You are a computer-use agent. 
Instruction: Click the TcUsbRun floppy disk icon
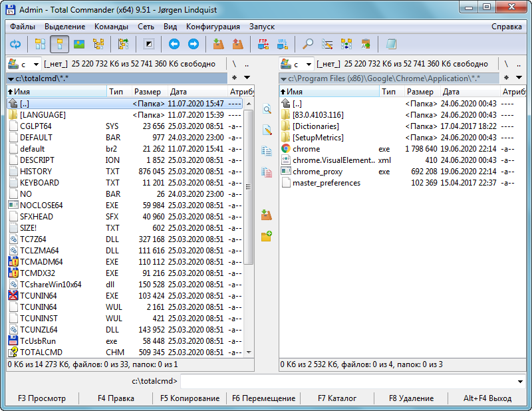pos(13,341)
